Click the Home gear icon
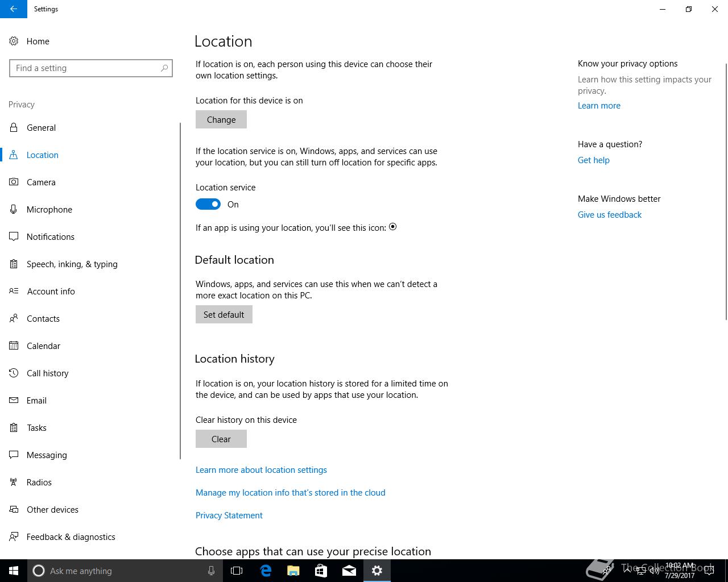 (x=14, y=41)
